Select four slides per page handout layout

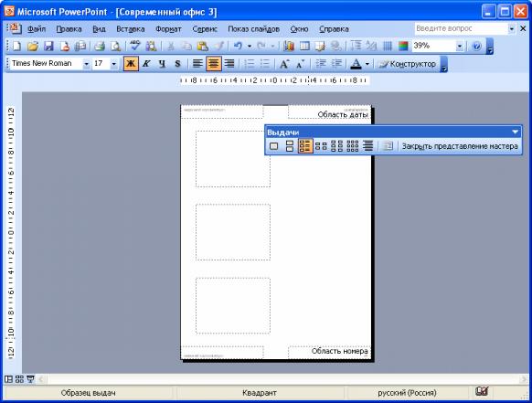(321, 146)
